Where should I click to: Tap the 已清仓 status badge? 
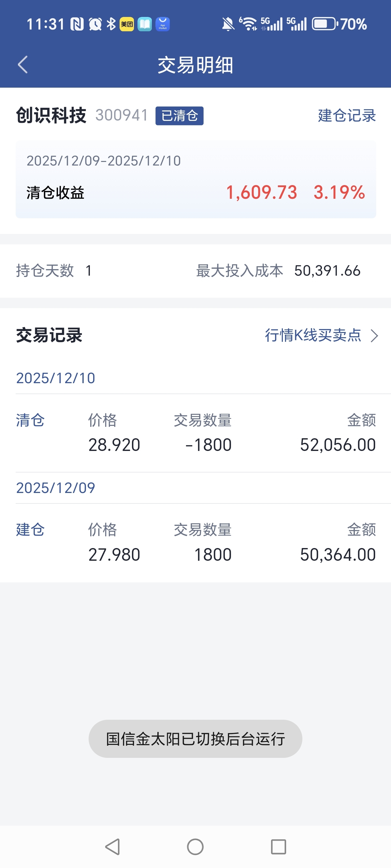[179, 116]
